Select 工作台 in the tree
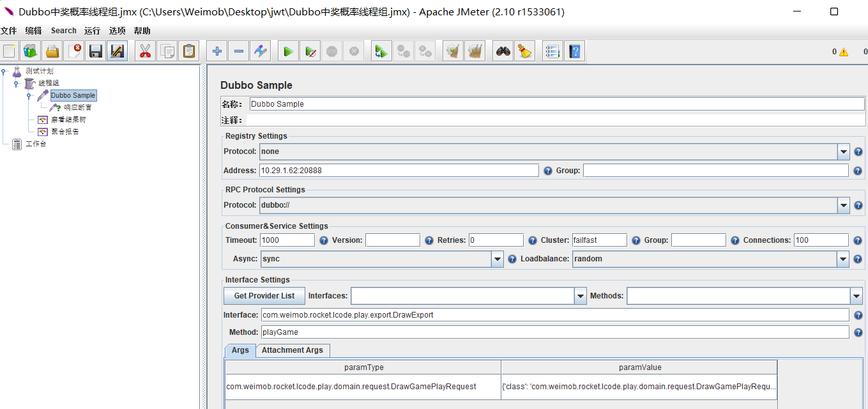The height and width of the screenshot is (409, 868). [x=36, y=144]
